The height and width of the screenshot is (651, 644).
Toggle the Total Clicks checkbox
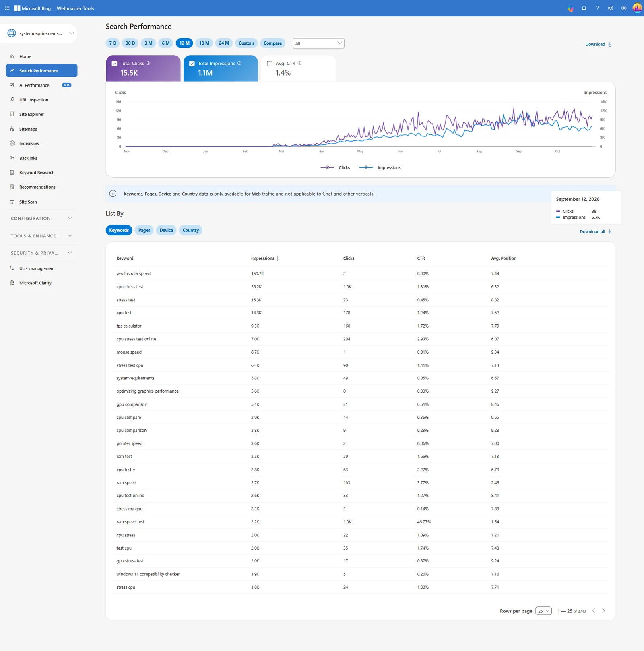tap(114, 64)
